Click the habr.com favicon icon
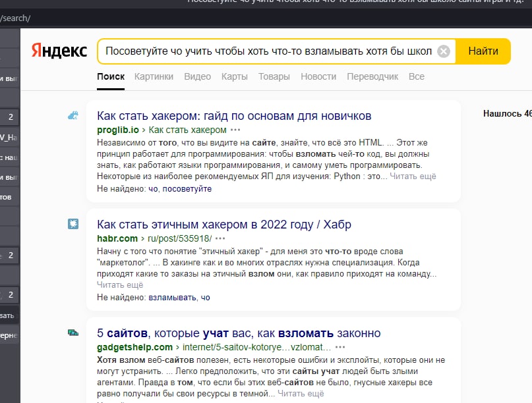 [x=73, y=224]
